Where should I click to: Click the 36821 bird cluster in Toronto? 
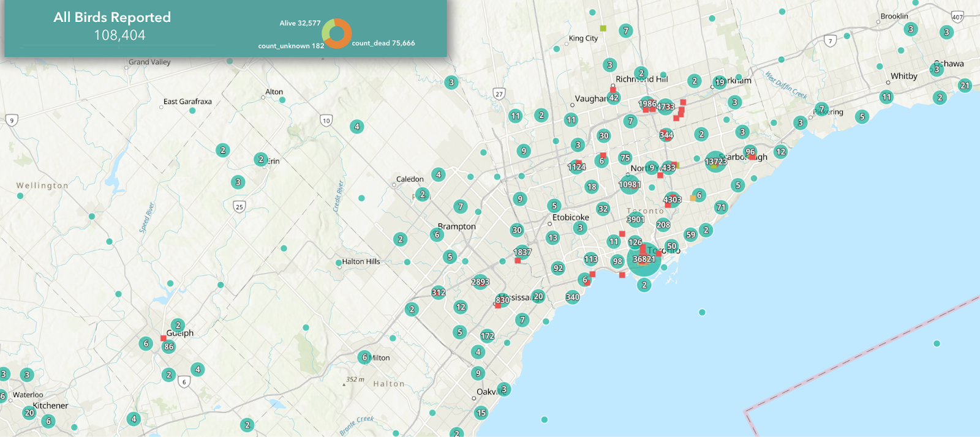click(x=644, y=260)
